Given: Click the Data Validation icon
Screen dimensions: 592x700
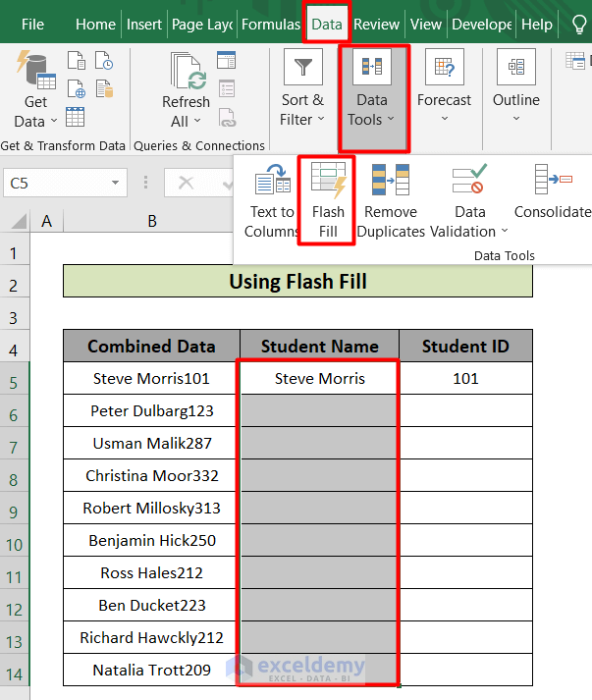Looking at the screenshot, I should [x=469, y=179].
